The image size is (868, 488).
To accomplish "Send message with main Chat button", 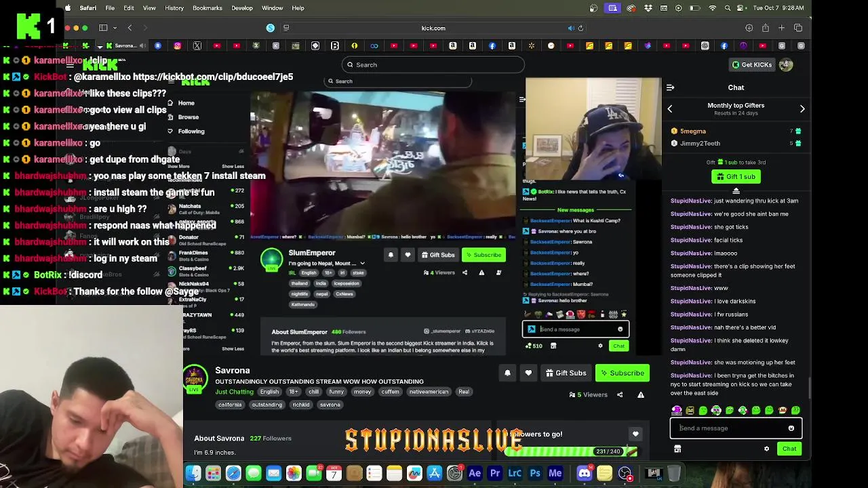I will click(789, 449).
